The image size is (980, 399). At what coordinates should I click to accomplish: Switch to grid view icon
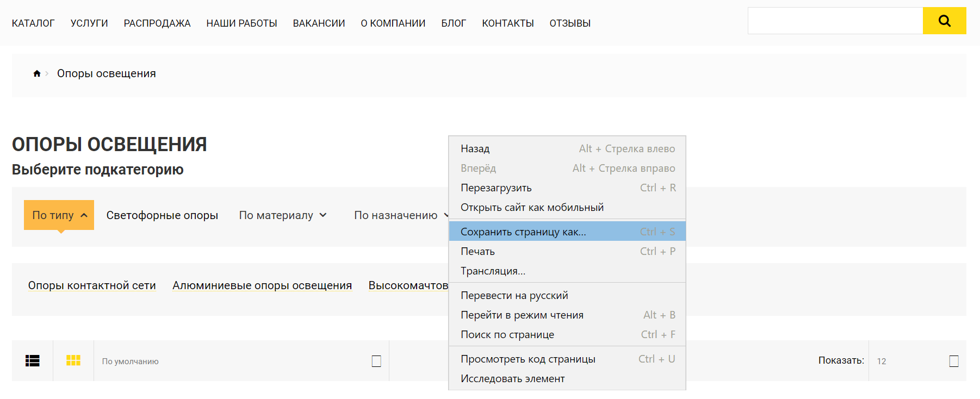(x=73, y=360)
